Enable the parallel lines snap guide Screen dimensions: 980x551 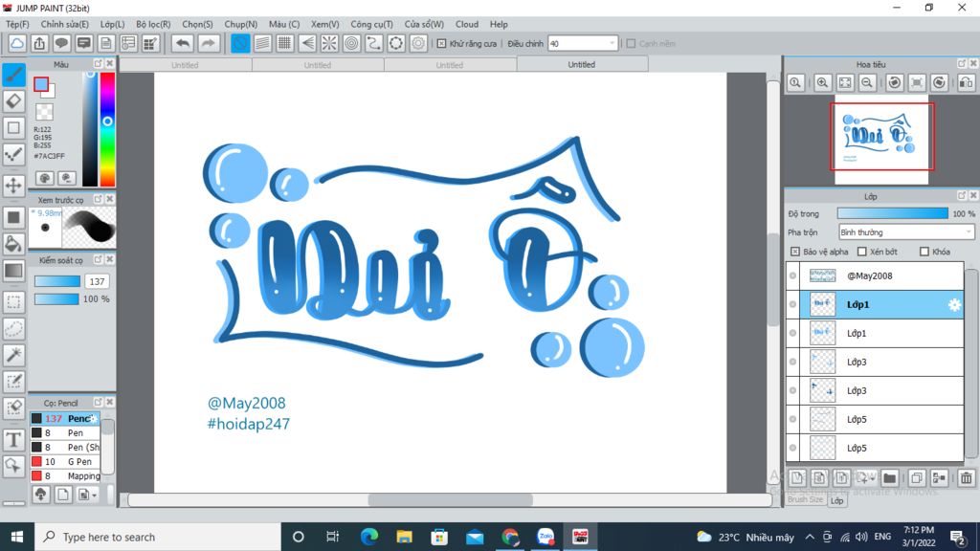coord(262,43)
